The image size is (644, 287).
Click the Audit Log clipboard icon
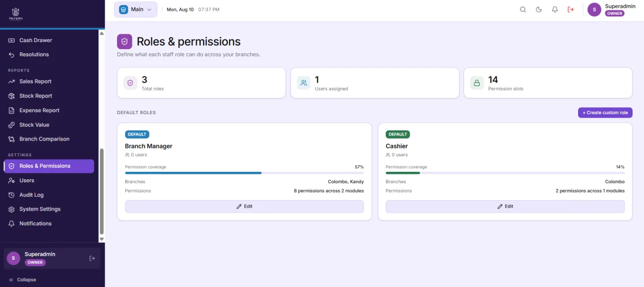pos(11,195)
